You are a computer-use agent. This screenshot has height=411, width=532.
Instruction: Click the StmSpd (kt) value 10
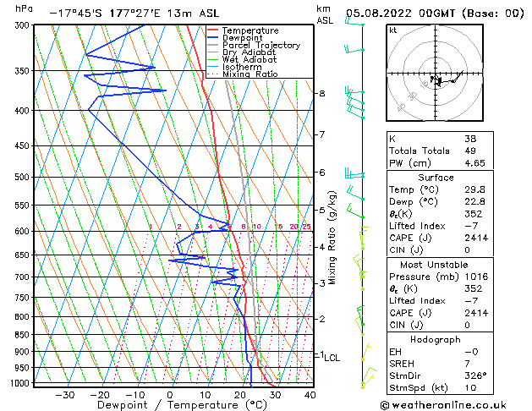click(x=470, y=387)
